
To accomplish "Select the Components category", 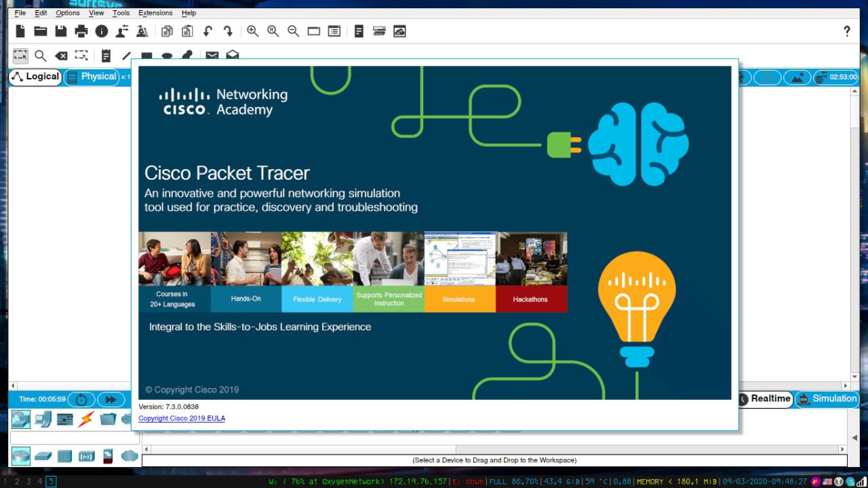I will click(65, 419).
